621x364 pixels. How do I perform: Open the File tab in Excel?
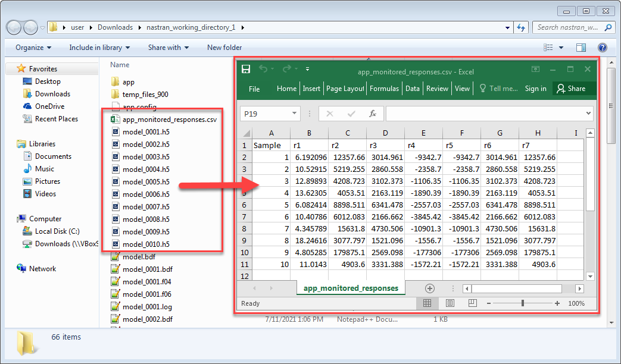point(254,89)
